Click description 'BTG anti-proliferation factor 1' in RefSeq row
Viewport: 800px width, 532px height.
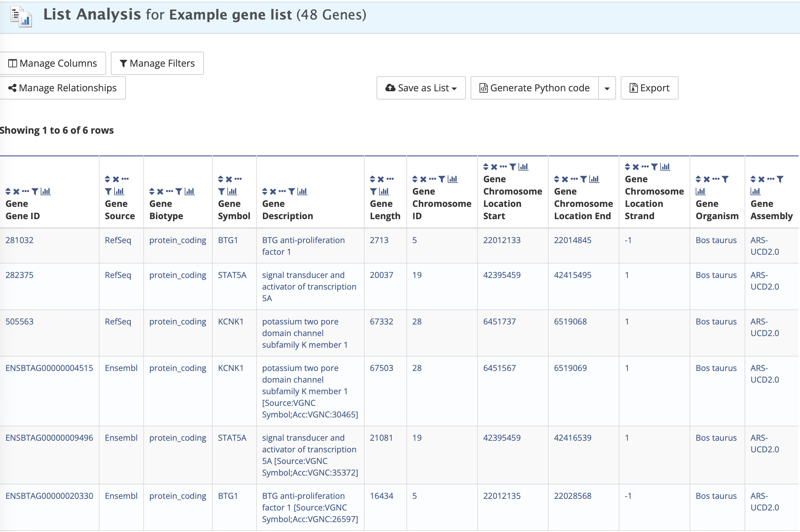pyautogui.click(x=303, y=246)
